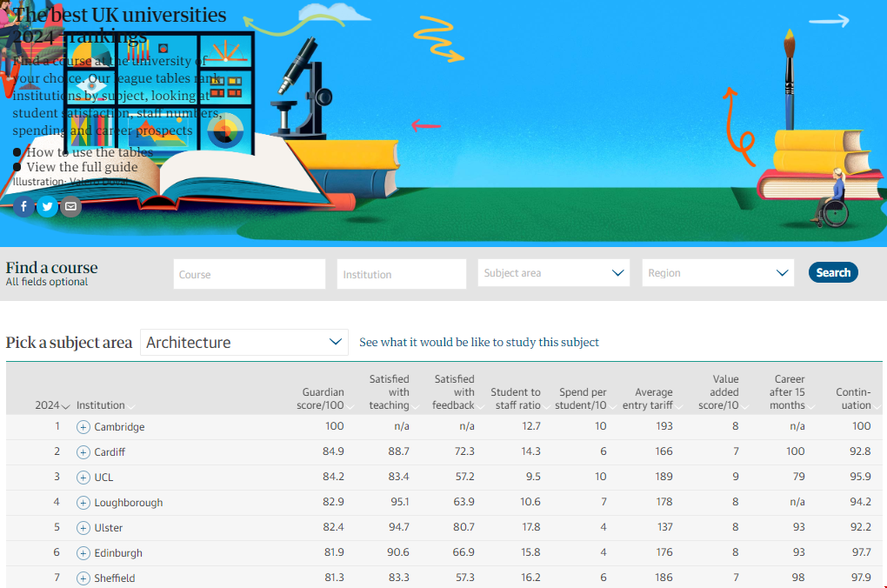The width and height of the screenshot is (887, 588).
Task: Expand Cambridge row plus icon
Action: [x=83, y=427]
